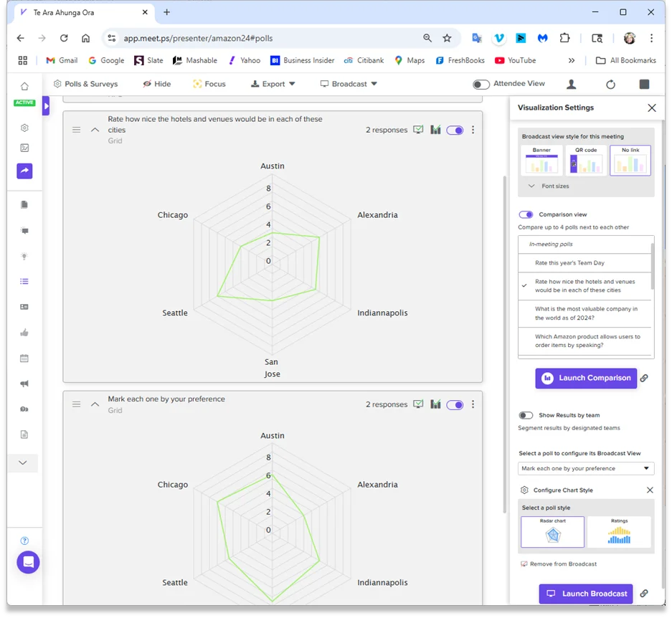Click the drag handle on the hotels poll

point(76,130)
